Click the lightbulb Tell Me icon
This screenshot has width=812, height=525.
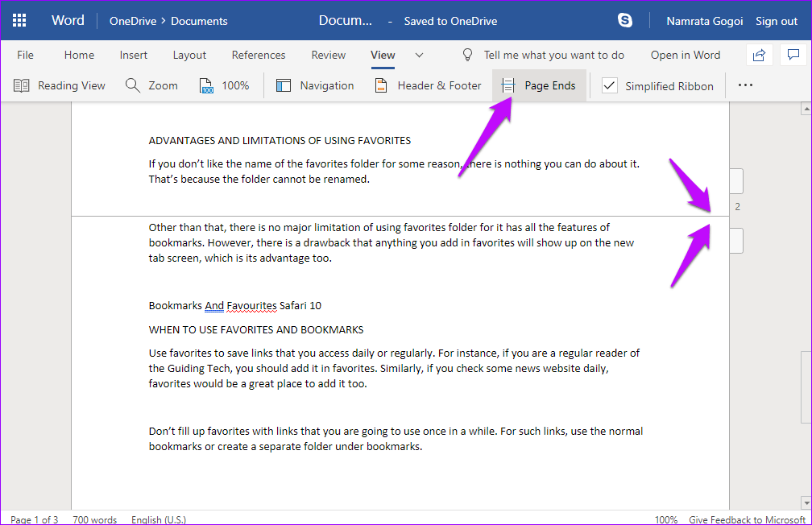coord(467,55)
